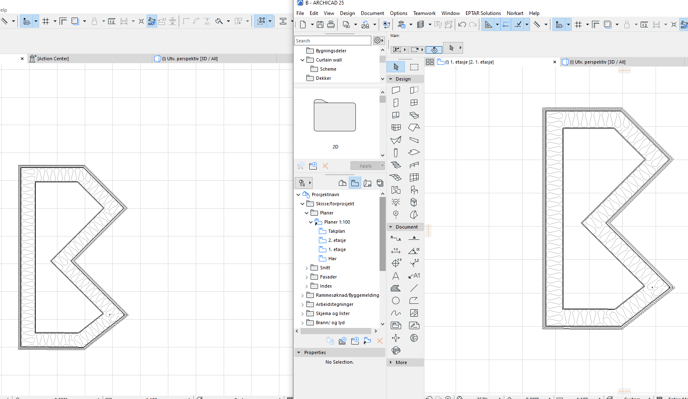The image size is (688, 399).
Task: Select the Label tool icon
Action: pos(414,276)
